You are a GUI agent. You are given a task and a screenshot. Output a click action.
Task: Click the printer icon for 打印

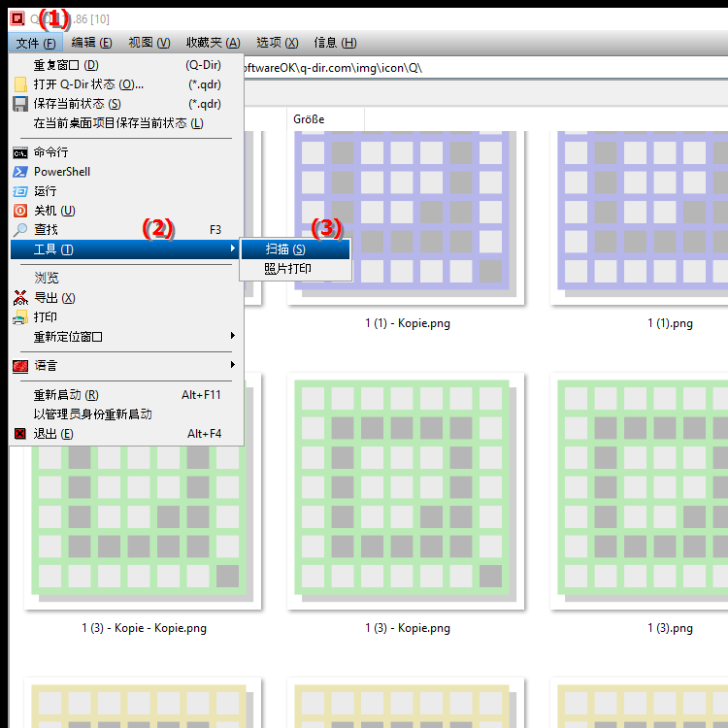[x=20, y=317]
